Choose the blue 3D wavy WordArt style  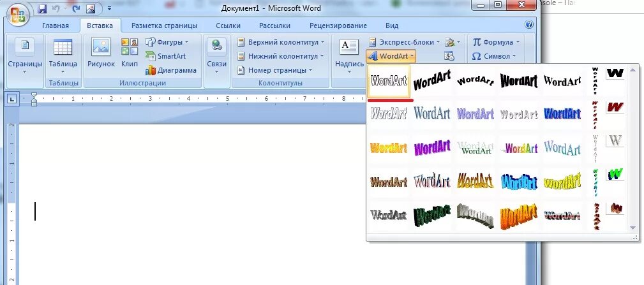click(x=519, y=181)
